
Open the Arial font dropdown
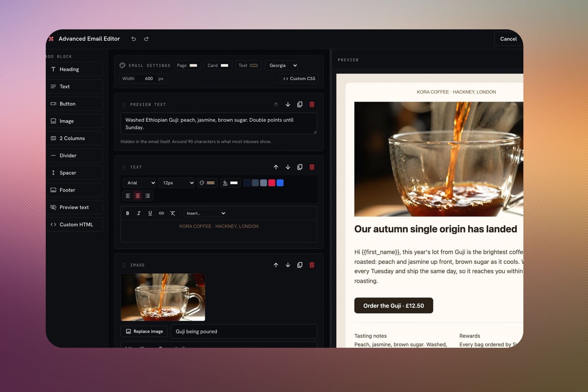coord(139,183)
